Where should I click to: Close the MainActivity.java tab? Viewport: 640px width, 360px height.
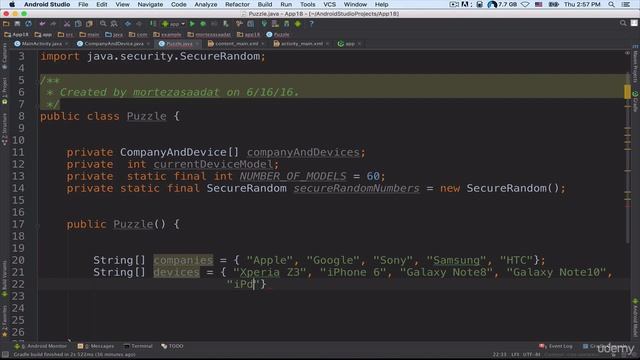point(67,44)
